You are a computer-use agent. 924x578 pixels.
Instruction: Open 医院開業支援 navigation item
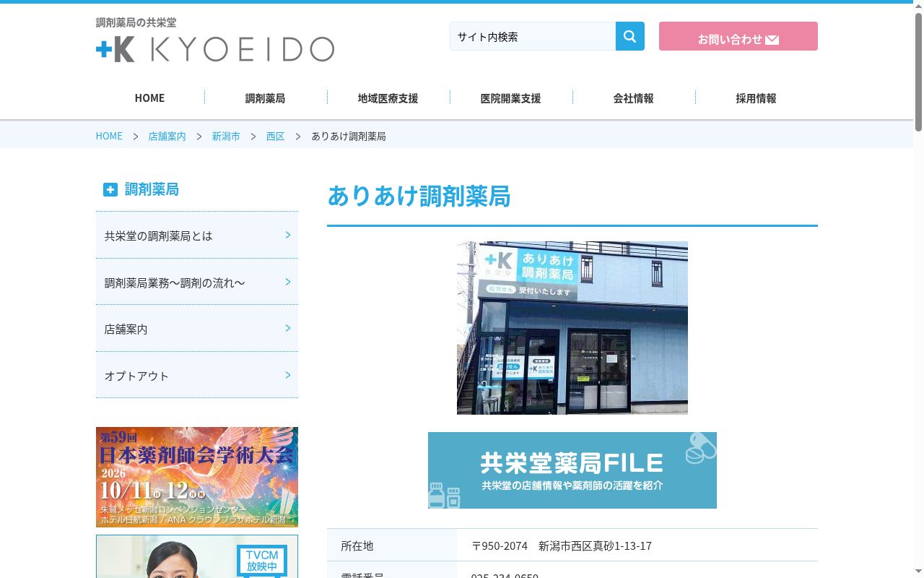pyautogui.click(x=510, y=98)
